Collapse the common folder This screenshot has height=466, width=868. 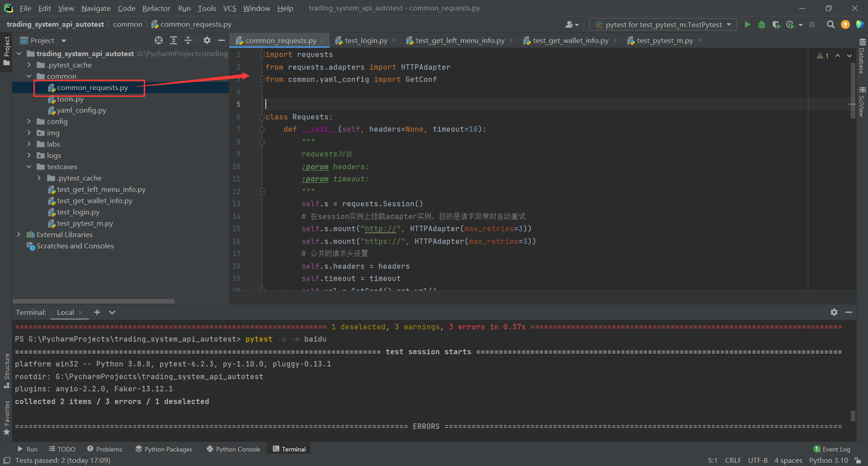click(29, 76)
